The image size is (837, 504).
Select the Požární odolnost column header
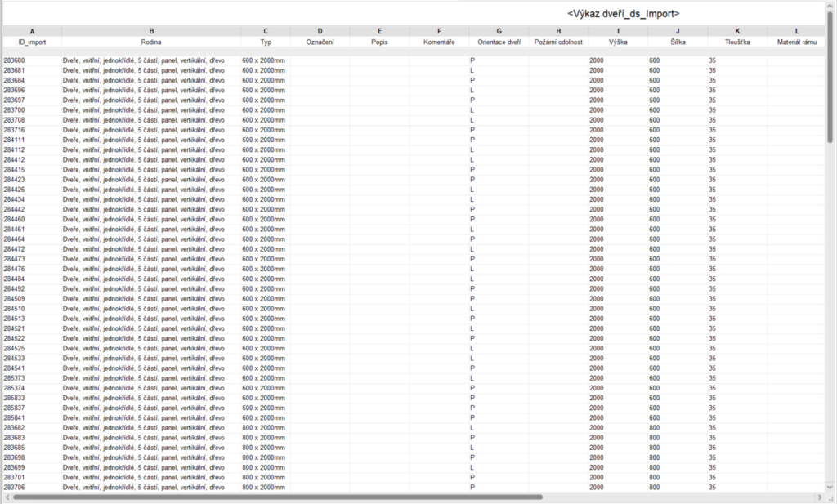pyautogui.click(x=558, y=41)
